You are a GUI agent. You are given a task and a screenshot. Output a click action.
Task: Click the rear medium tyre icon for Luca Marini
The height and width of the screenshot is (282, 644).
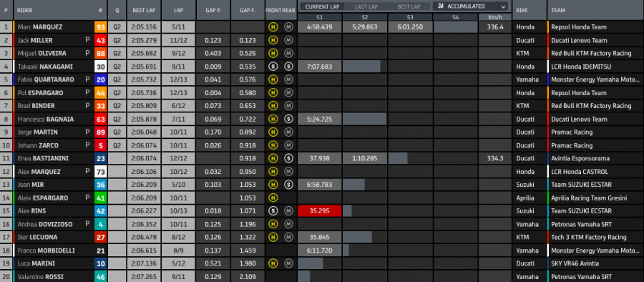pyautogui.click(x=288, y=263)
